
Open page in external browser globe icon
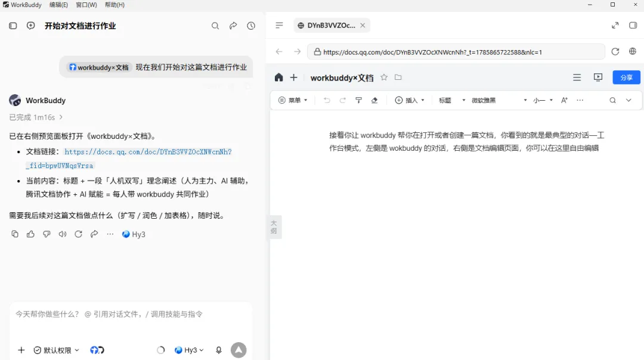point(633,51)
